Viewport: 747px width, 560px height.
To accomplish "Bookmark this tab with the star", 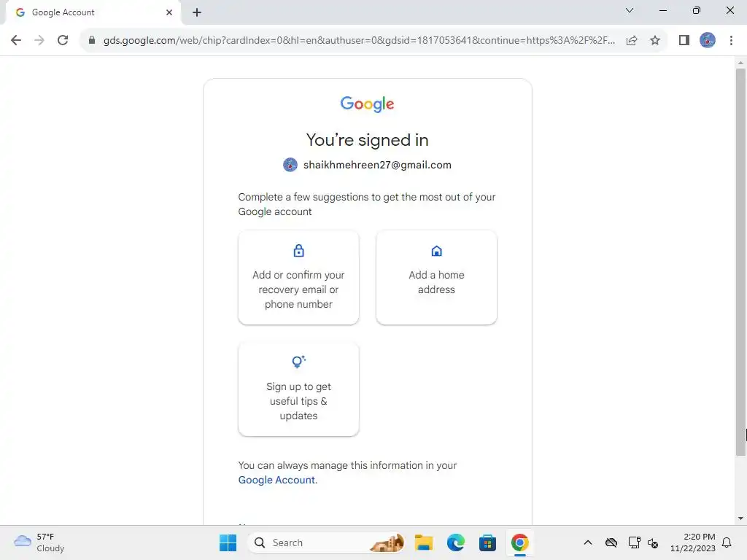I will [x=655, y=41].
